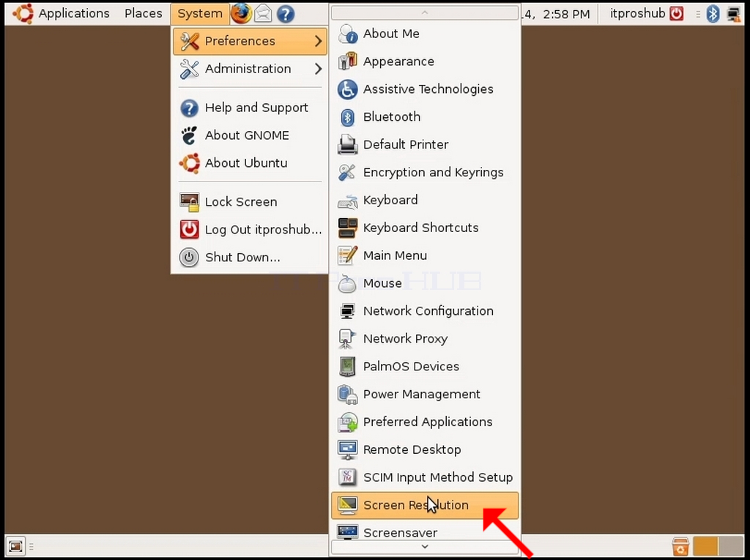Expand the Preferences submenu arrow

point(319,41)
